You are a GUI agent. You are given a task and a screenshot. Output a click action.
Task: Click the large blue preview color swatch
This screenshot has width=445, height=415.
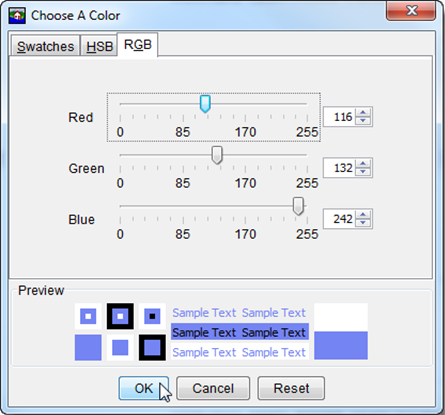pos(341,345)
